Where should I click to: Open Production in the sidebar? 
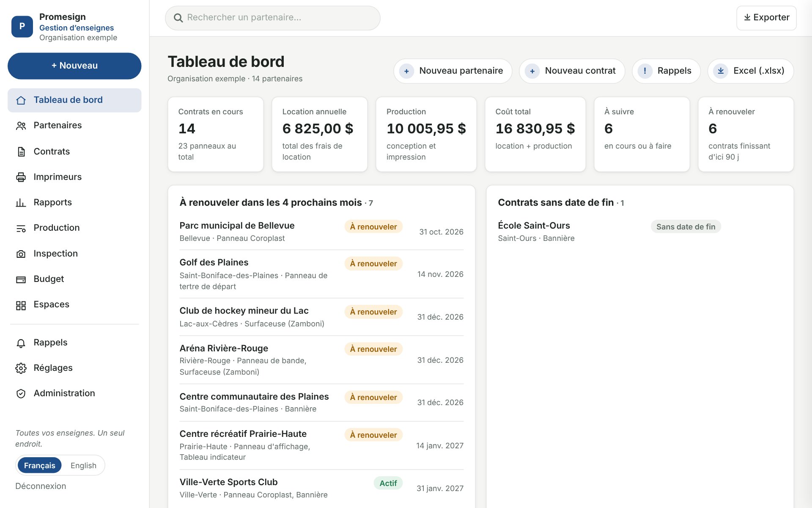coord(74,228)
